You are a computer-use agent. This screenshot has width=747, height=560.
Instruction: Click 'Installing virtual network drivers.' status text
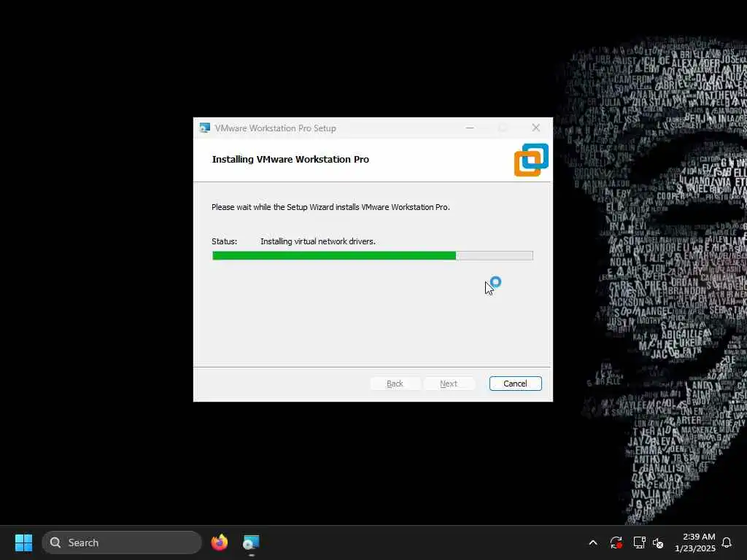pos(318,241)
